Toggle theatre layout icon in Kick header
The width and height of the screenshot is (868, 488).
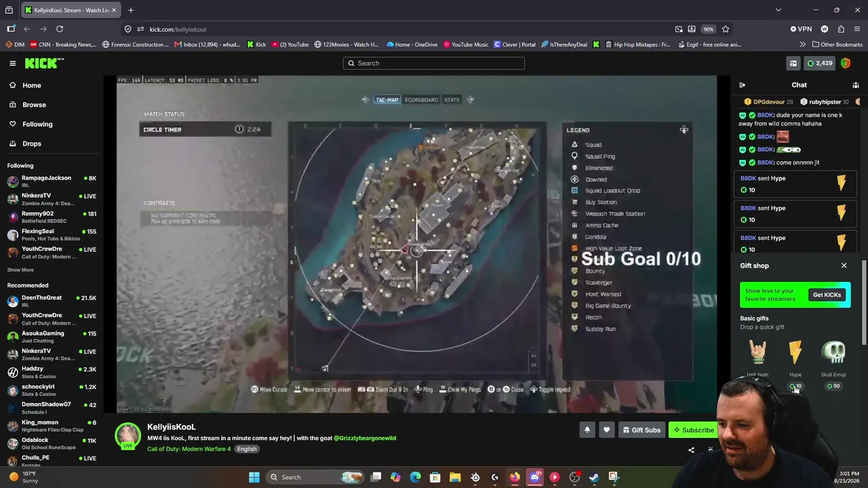[x=793, y=63]
